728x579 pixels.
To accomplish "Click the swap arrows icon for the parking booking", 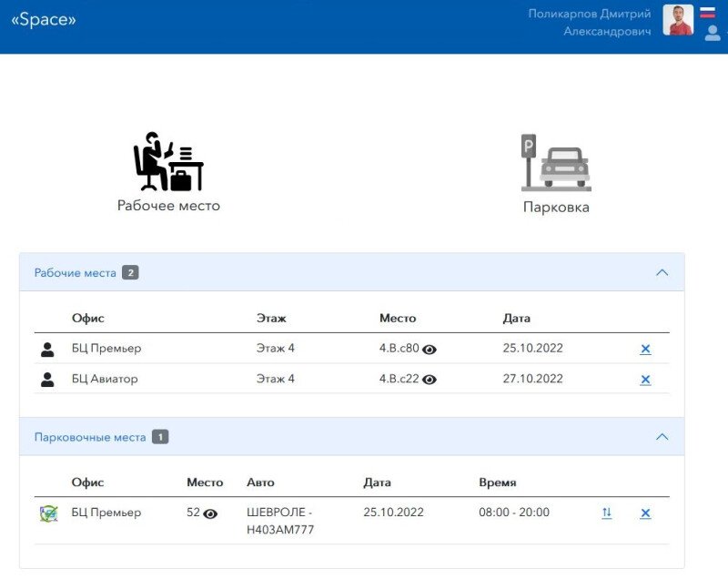I will pyautogui.click(x=607, y=513).
